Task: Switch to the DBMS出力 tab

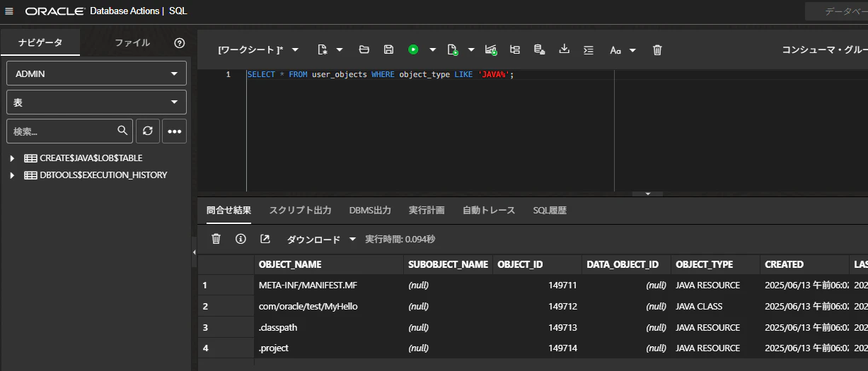Action: [370, 211]
